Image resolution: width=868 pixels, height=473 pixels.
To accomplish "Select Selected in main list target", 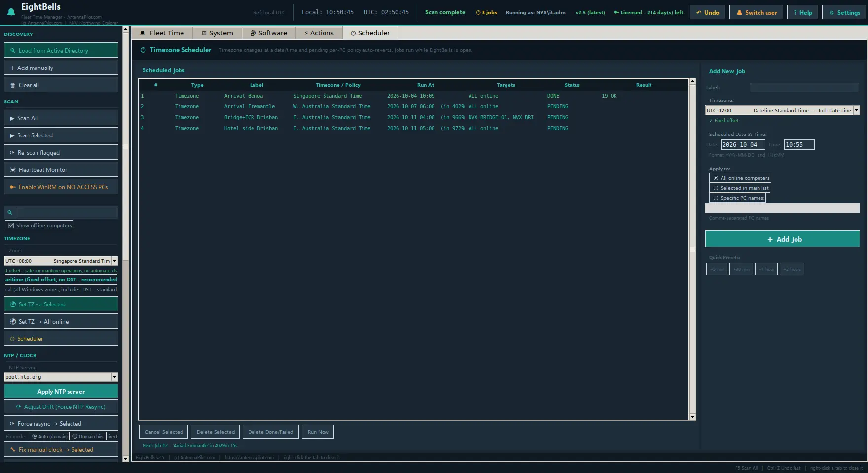I will 740,188.
